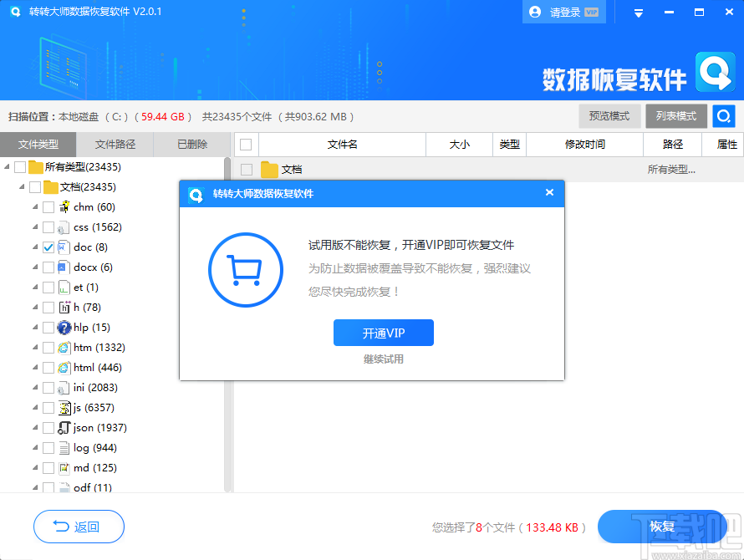The image size is (744, 560).
Task: Sort by 类型 column header
Action: click(x=510, y=145)
